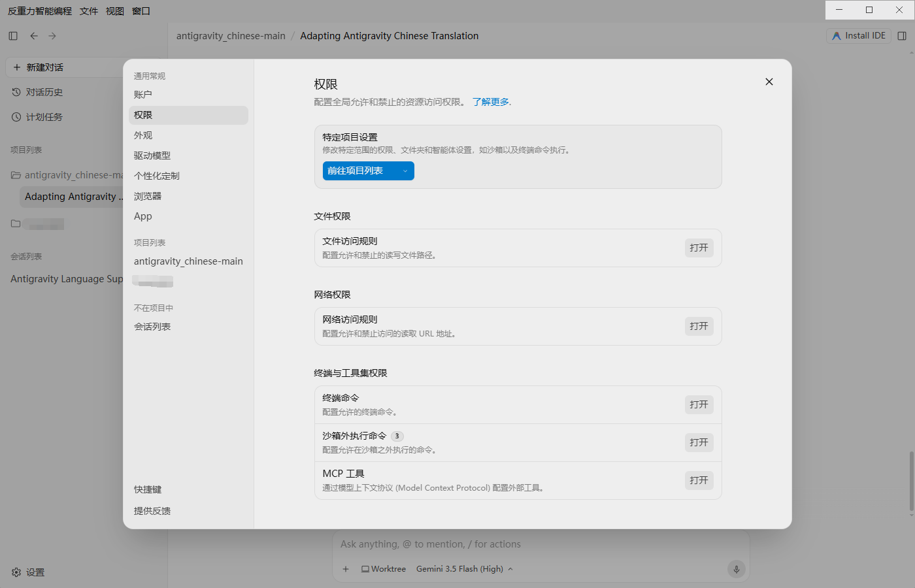This screenshot has width=915, height=588.
Task: Open the 文件 menu
Action: coord(89,11)
